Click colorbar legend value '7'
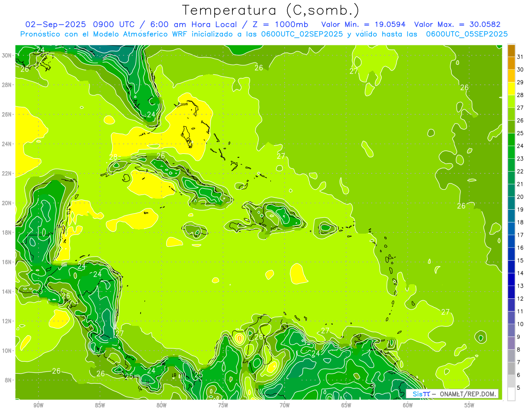The width and height of the screenshot is (532, 411). [x=519, y=362]
